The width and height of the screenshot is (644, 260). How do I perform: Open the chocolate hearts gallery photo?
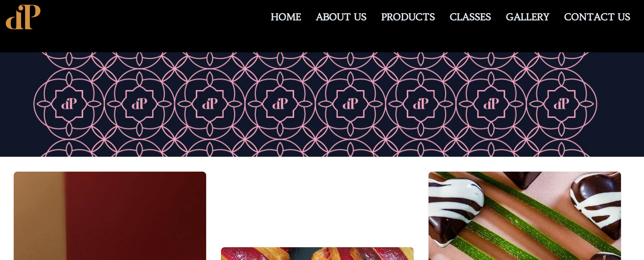[524, 216]
